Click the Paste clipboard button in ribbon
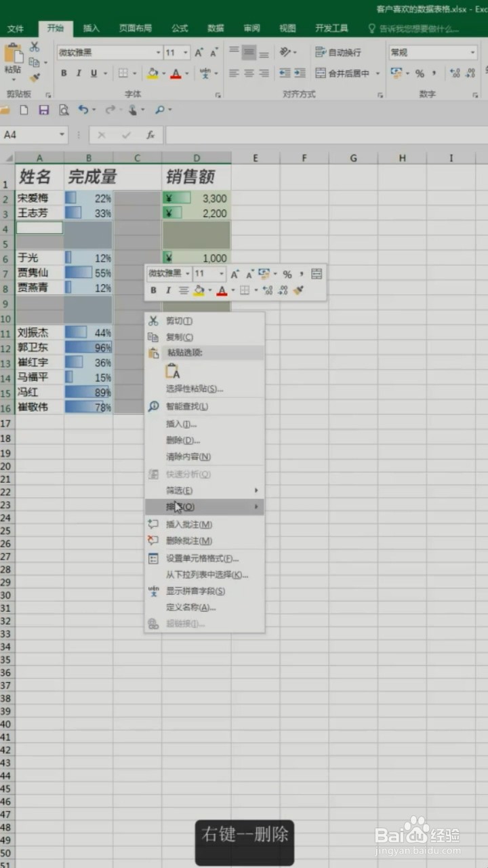Screen dimensions: 488x868 point(12,60)
